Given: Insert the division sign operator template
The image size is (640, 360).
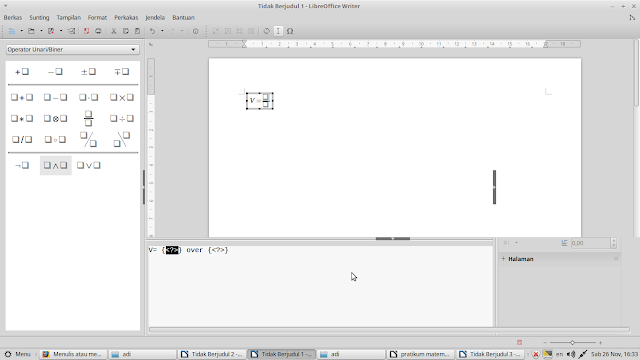Looking at the screenshot, I should click(x=122, y=118).
